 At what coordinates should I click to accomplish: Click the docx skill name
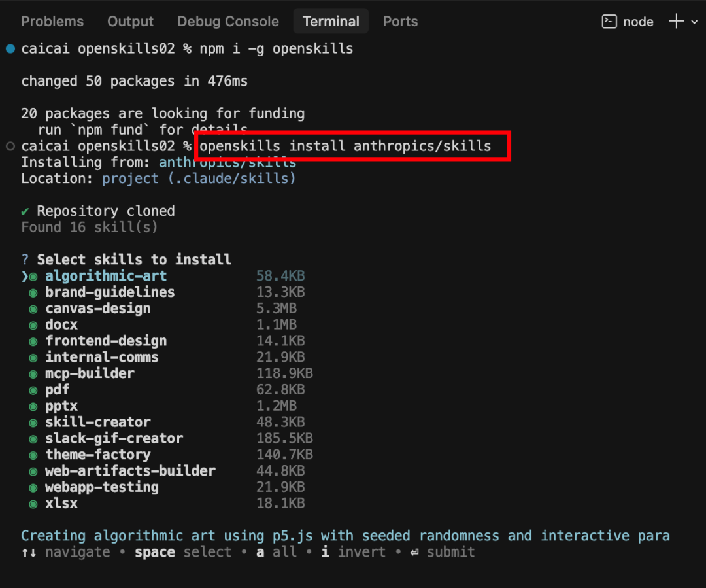61,324
